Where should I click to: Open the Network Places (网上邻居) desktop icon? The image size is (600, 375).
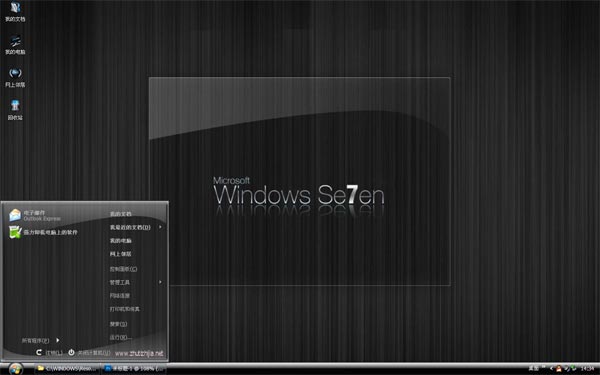click(x=15, y=77)
